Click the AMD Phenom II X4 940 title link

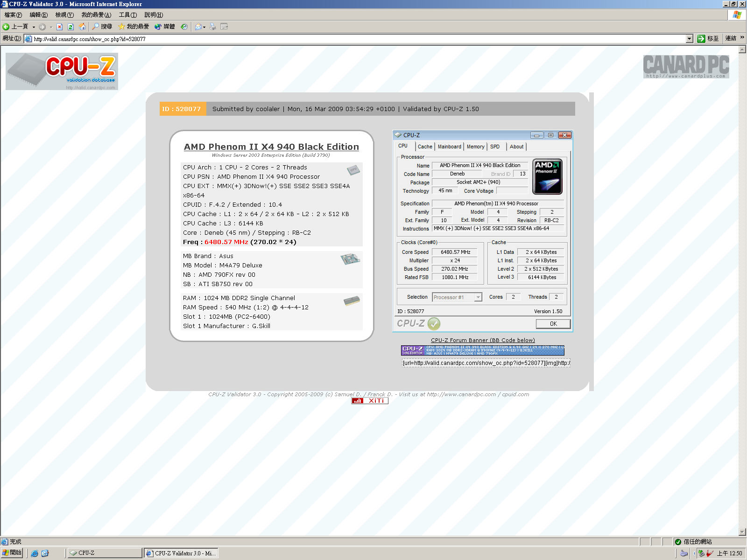pos(271,147)
